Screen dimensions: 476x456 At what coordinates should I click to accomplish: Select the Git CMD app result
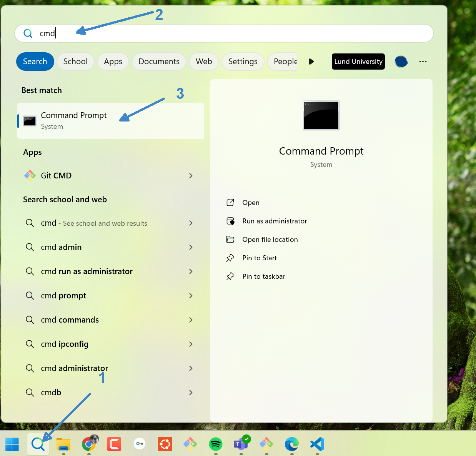tap(111, 176)
